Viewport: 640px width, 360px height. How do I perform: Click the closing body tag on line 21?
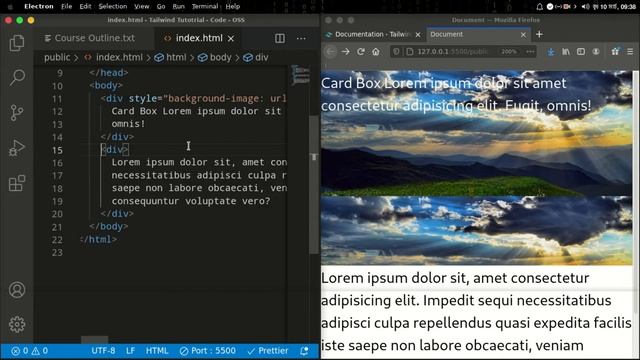(109, 227)
